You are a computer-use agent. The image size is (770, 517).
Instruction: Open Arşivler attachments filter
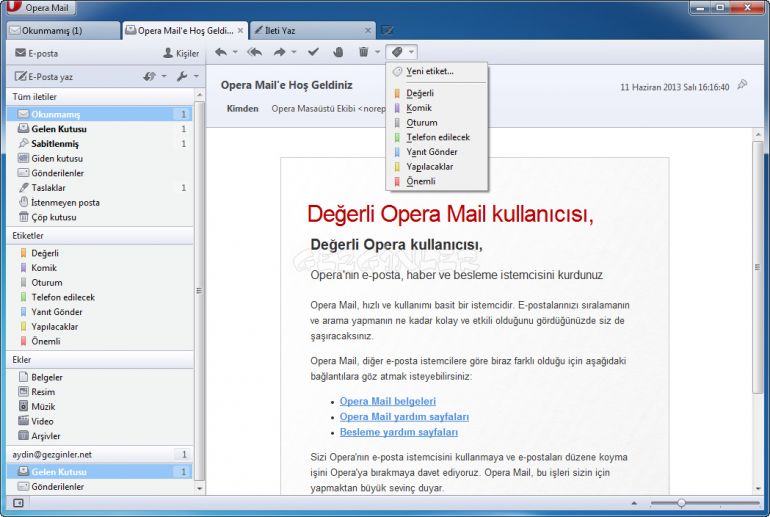pyautogui.click(x=100, y=436)
